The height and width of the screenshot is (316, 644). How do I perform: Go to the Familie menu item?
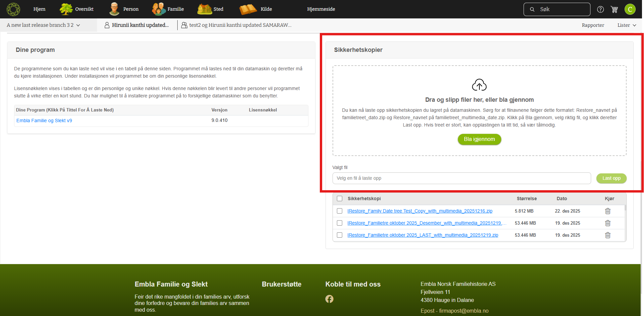168,9
